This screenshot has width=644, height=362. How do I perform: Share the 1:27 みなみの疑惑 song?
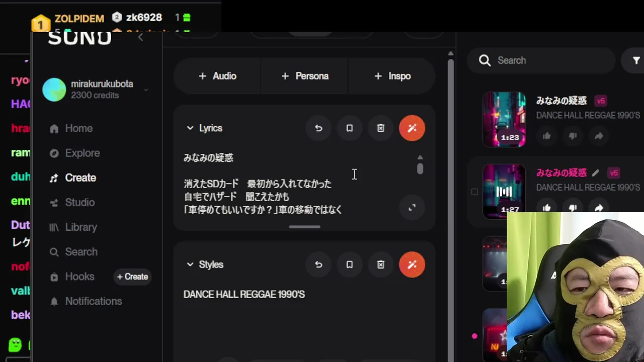(x=599, y=208)
